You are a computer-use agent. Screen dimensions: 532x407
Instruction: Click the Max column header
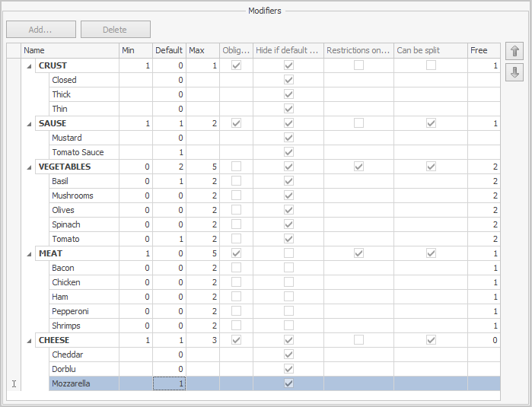202,51
